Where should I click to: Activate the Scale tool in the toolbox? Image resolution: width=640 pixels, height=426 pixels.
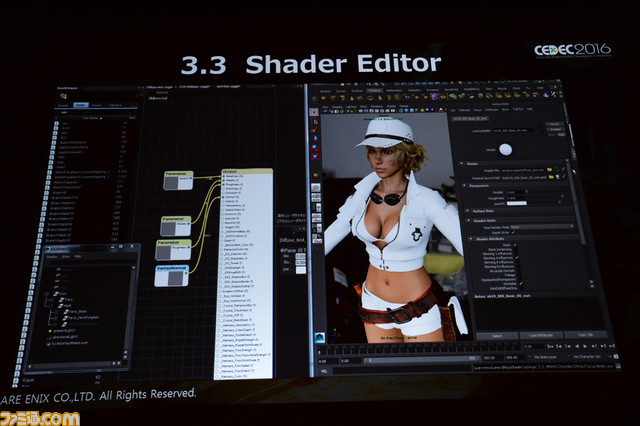[x=315, y=156]
